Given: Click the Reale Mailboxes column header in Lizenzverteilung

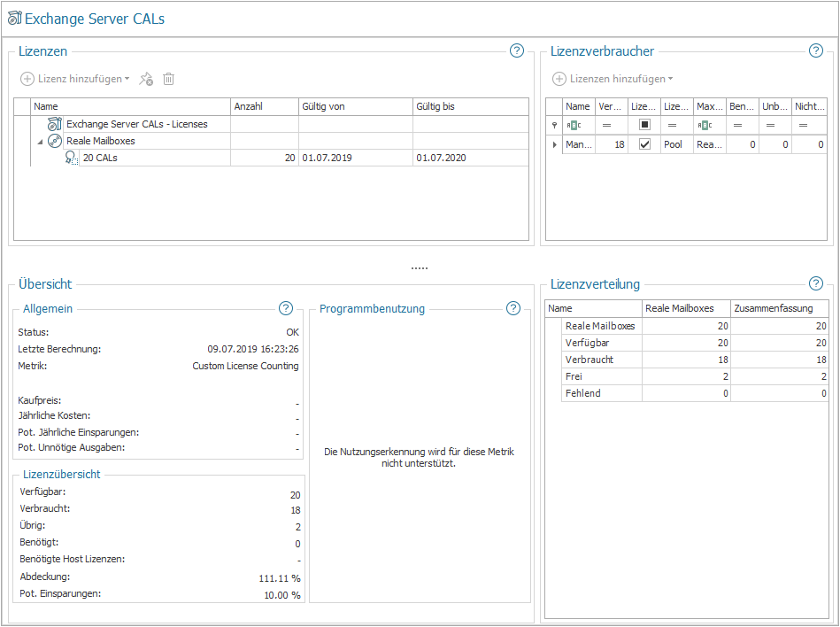Looking at the screenshot, I should [x=686, y=308].
